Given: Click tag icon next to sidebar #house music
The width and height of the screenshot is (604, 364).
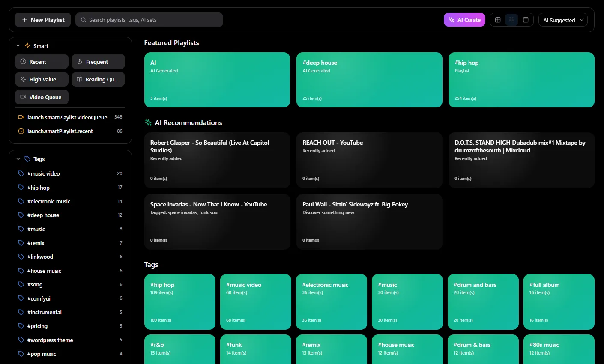Looking at the screenshot, I should 21,271.
